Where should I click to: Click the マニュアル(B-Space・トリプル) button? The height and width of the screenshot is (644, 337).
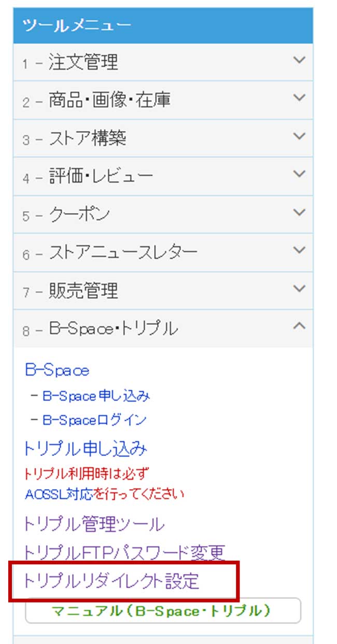163,610
